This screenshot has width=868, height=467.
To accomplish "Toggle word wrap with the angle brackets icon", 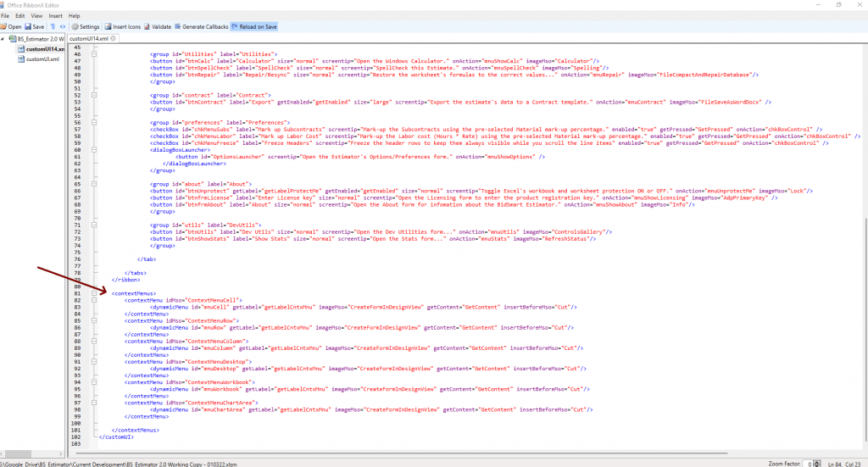I will coord(63,26).
